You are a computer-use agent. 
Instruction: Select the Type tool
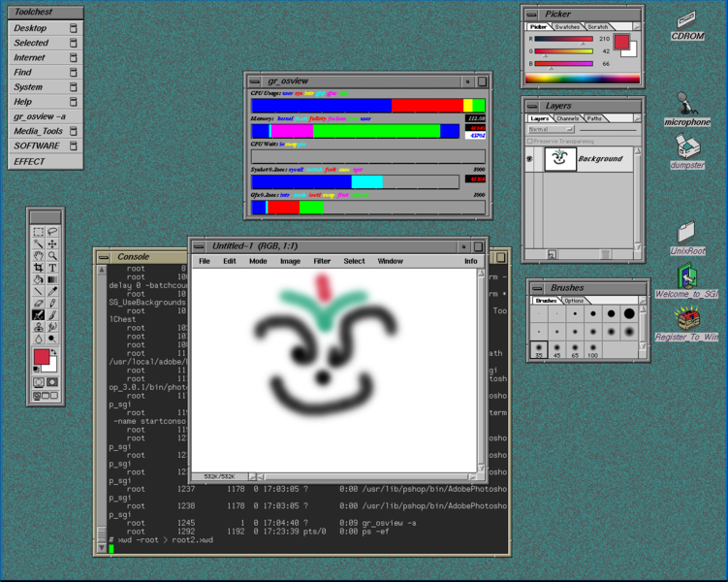point(52,268)
